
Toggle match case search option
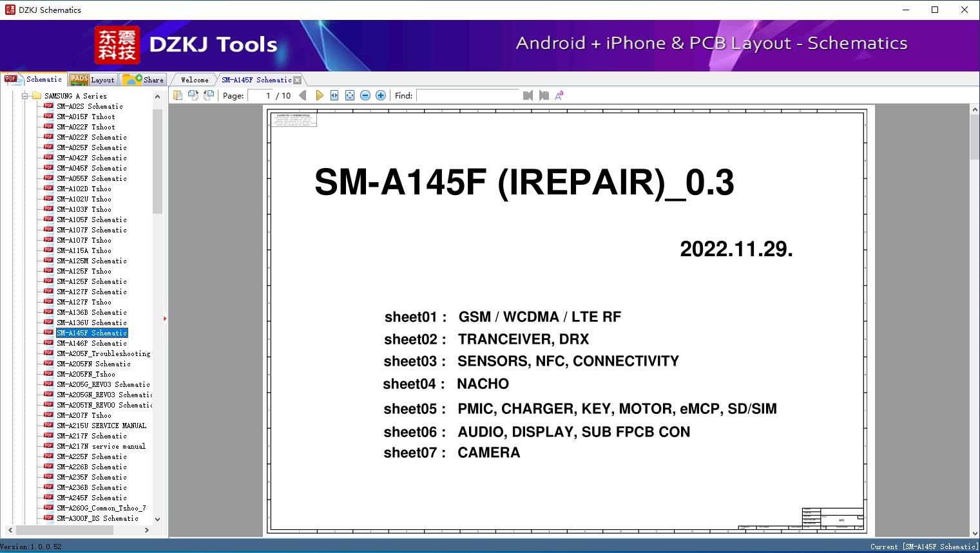(559, 95)
